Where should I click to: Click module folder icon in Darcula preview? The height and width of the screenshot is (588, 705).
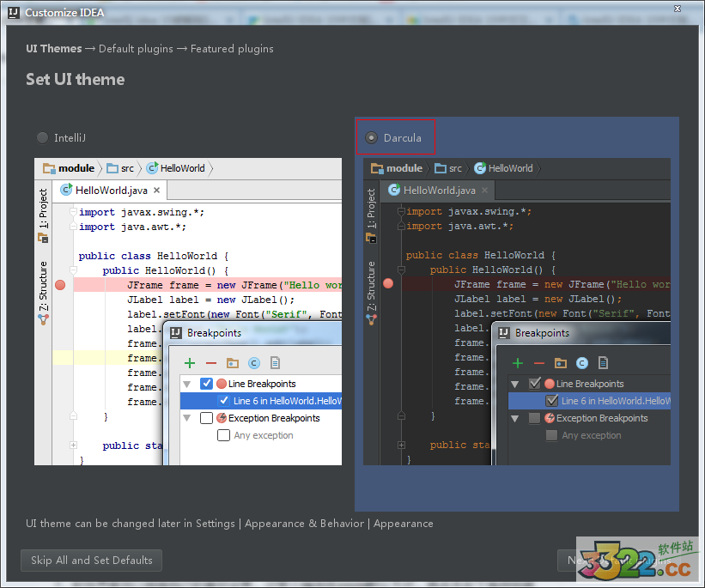[377, 168]
